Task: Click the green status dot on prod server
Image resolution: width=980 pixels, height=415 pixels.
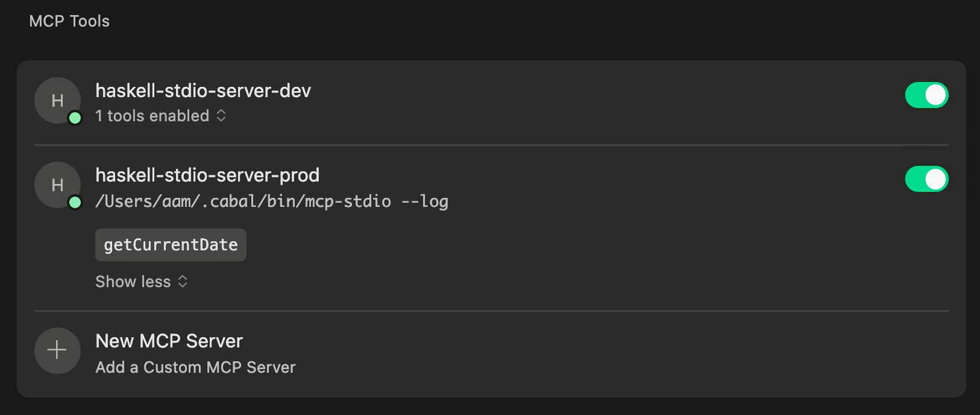Action: coord(75,203)
